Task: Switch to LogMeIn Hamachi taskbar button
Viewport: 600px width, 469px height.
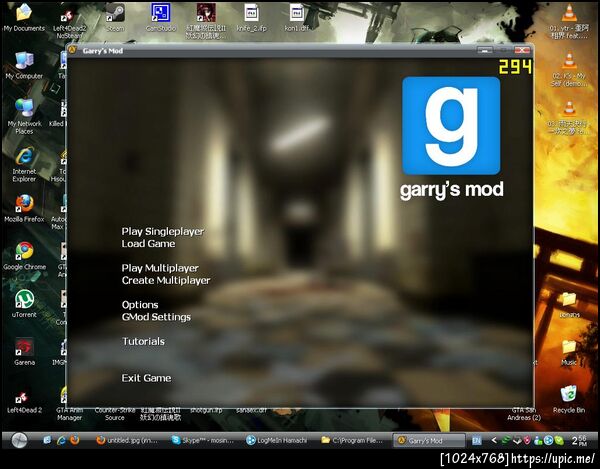Action: [277, 440]
